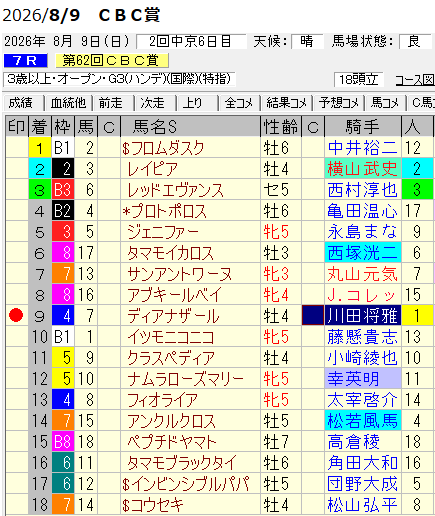Click the 第62回CBC賞 yellow label

click(112, 61)
